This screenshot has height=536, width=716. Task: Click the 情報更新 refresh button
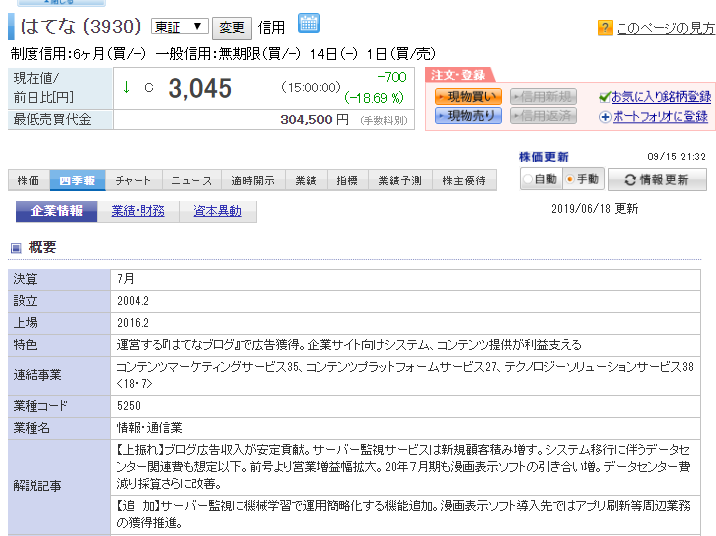(657, 180)
